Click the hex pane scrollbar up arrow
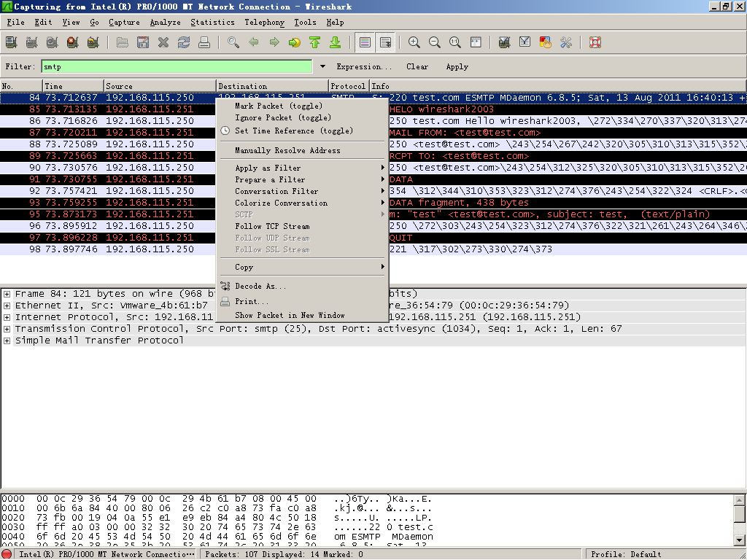 point(740,500)
